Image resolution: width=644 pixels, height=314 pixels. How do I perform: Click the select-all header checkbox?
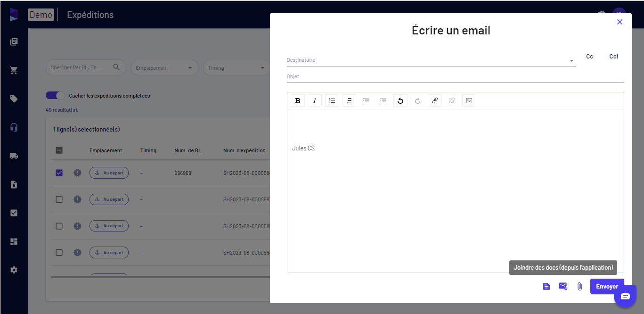click(59, 150)
